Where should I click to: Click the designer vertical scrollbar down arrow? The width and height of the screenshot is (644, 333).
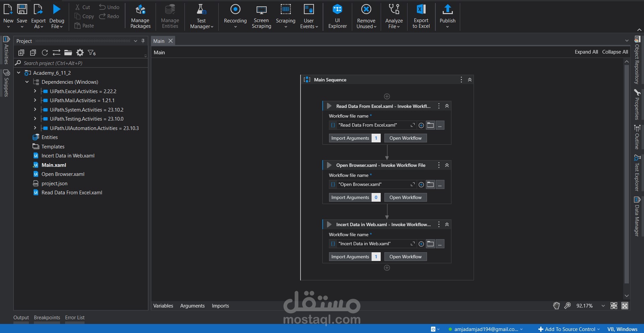[627, 296]
